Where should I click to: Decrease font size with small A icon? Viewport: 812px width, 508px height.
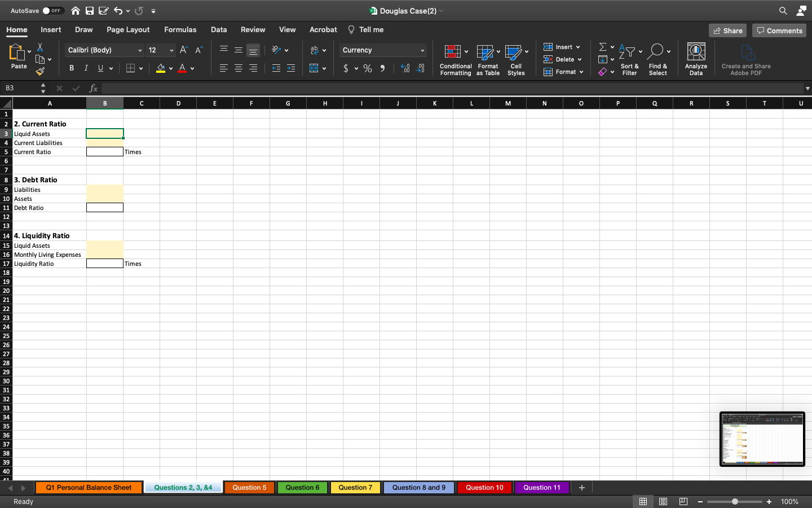coord(198,50)
